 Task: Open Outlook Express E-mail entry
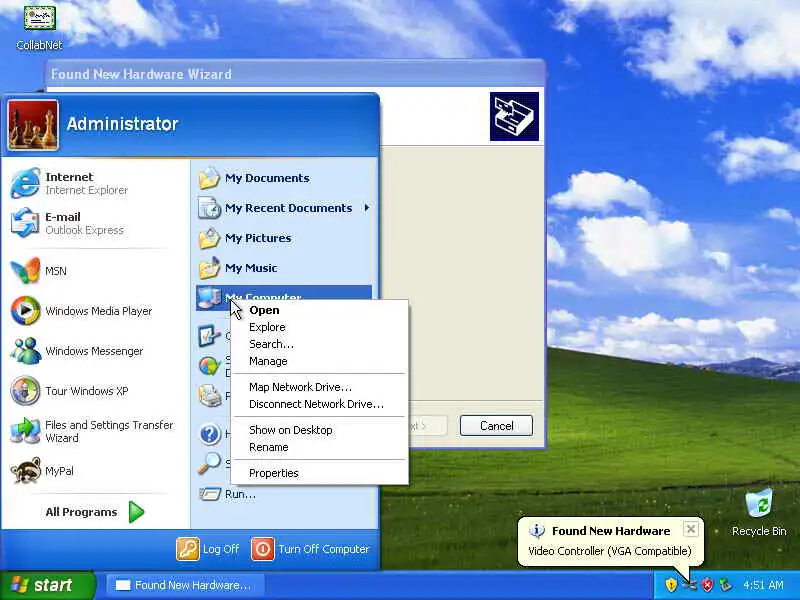coord(94,223)
